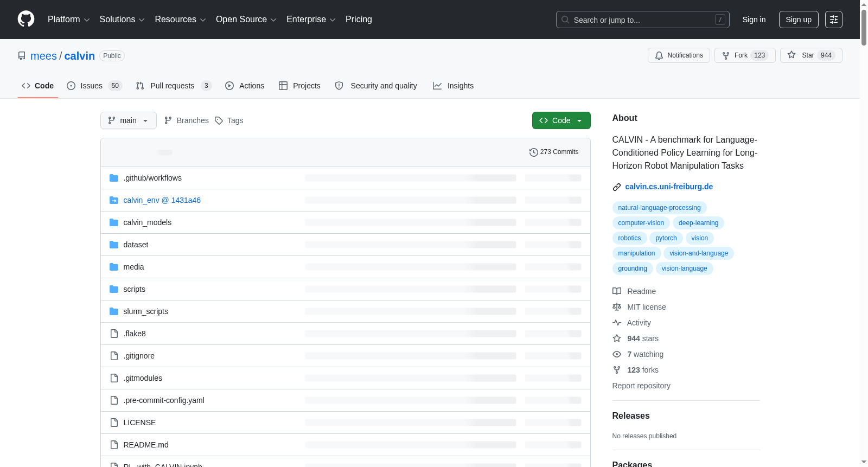Open the Actions tab
This screenshot has width=868, height=467.
tap(245, 86)
